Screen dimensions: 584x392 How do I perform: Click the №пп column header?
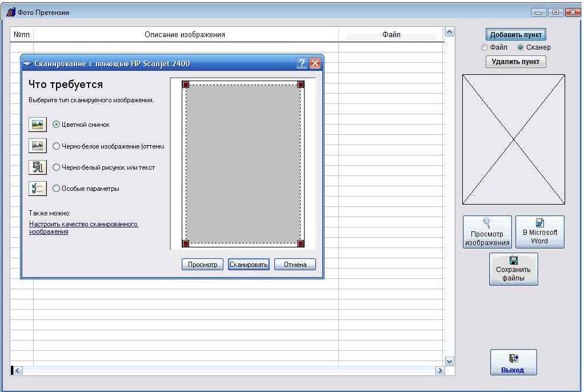pyautogui.click(x=22, y=35)
